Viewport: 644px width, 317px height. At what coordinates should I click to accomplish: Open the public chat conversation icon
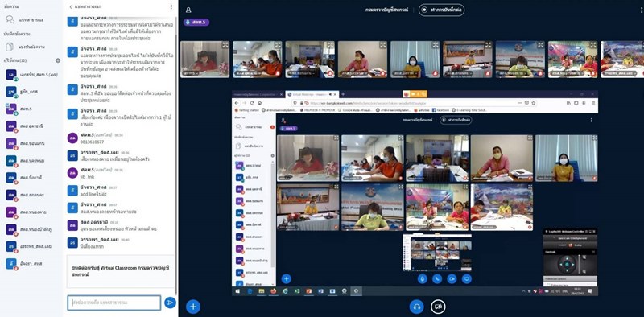pos(10,19)
